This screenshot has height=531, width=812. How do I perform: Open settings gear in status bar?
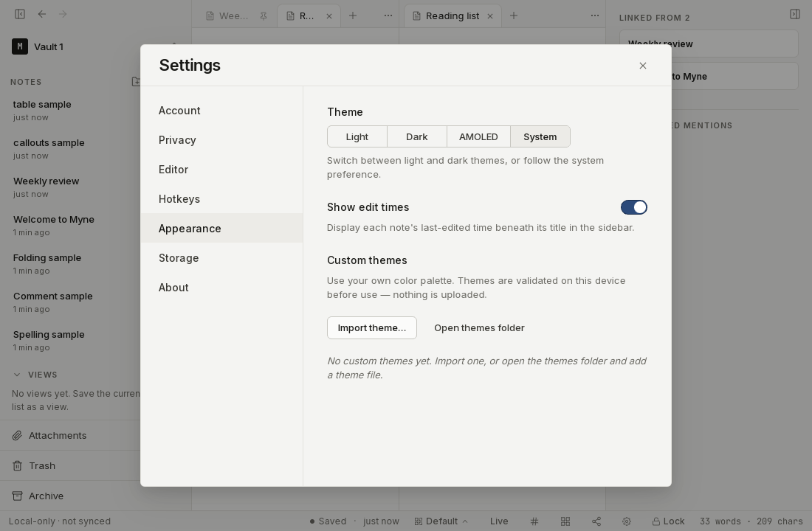point(627,521)
